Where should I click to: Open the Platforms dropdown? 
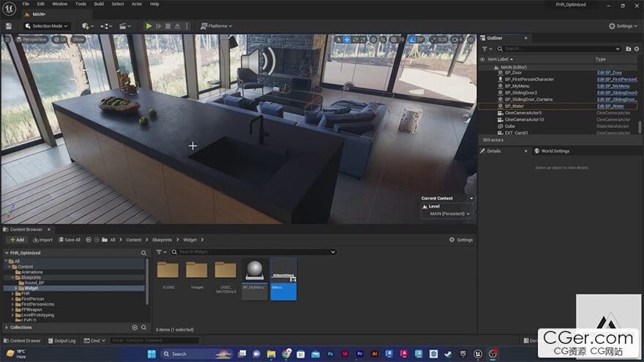tap(217, 26)
